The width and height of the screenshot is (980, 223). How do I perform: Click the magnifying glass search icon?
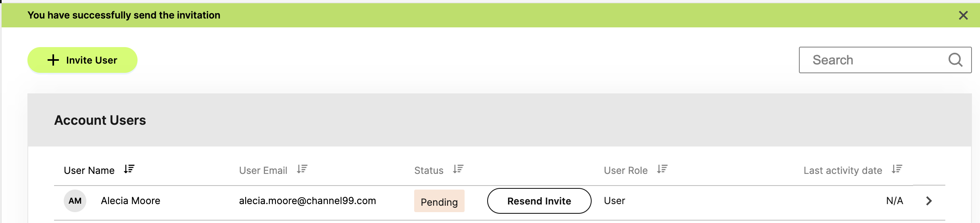coord(955,60)
